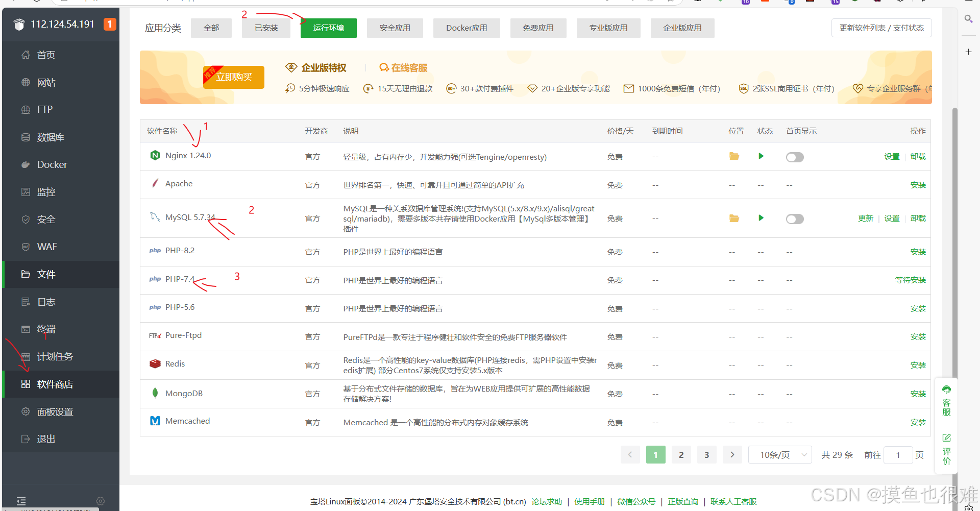The image size is (980, 511).
Task: Open the 评价 feedback widget
Action: pyautogui.click(x=947, y=449)
